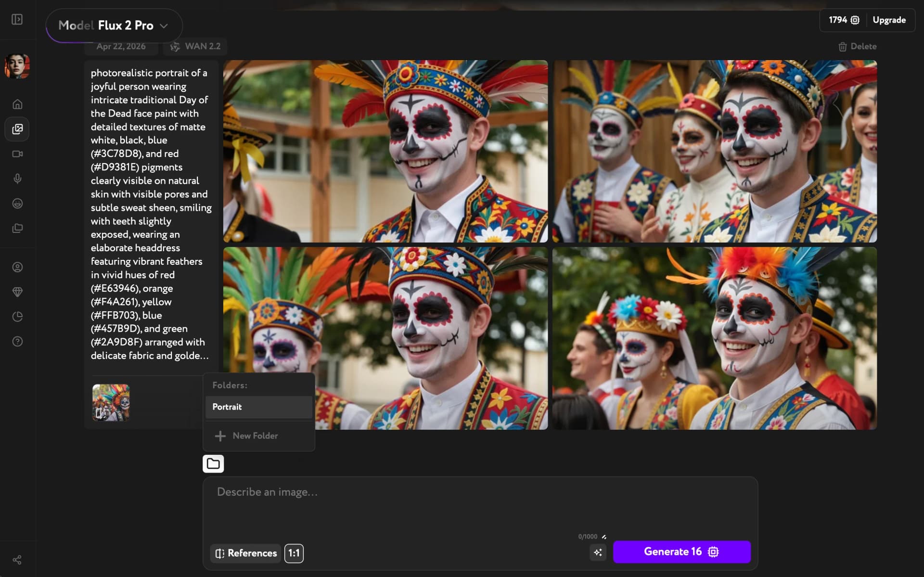Open the image gallery sidebar icon
The image size is (924, 577).
(x=17, y=129)
